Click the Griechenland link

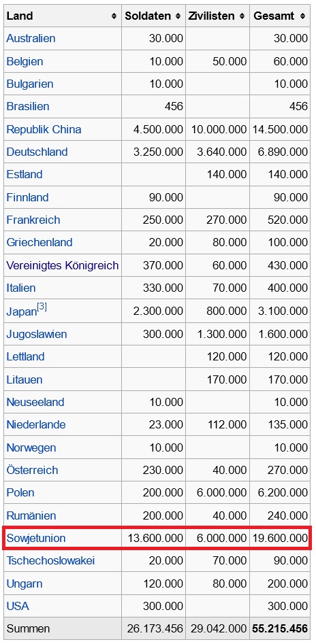pos(39,242)
